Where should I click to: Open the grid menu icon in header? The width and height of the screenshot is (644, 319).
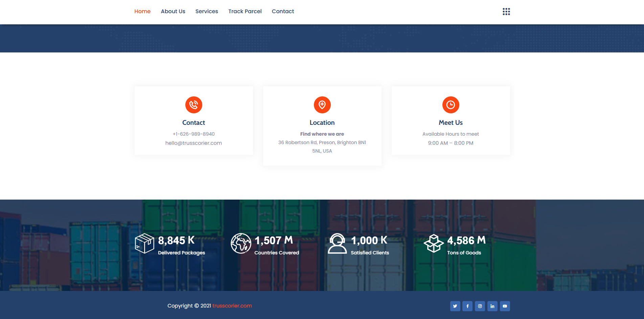pyautogui.click(x=506, y=12)
